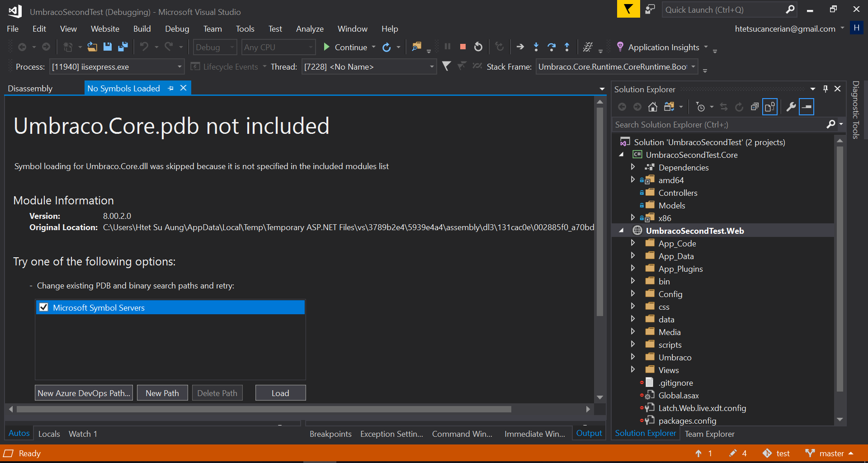Click the Step Into icon

point(536,47)
